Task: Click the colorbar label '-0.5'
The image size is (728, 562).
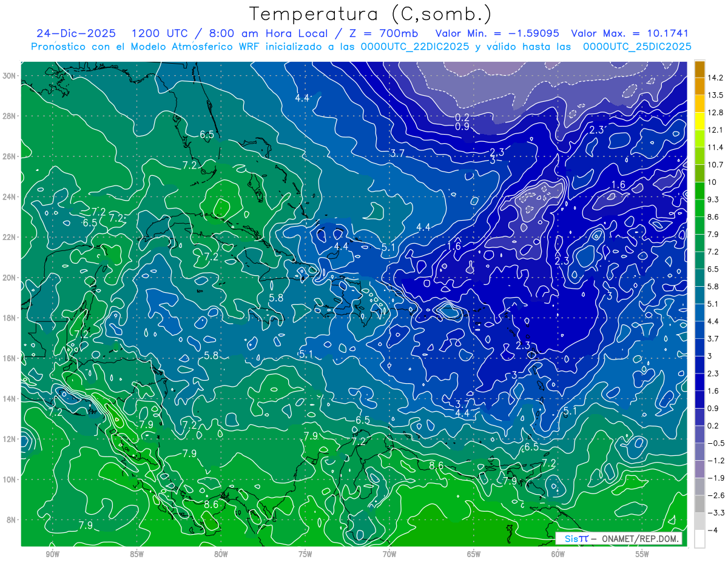Action: [x=716, y=443]
